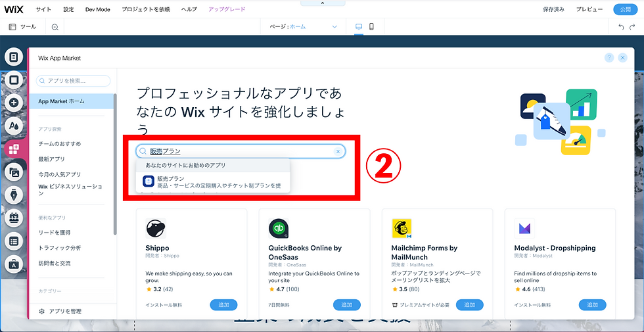Open the Background square icon in the left sidebar
644x332 pixels.
(14, 80)
